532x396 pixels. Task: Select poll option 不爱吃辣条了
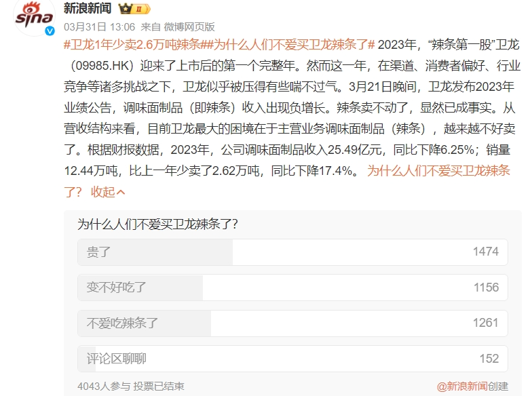tap(292, 323)
